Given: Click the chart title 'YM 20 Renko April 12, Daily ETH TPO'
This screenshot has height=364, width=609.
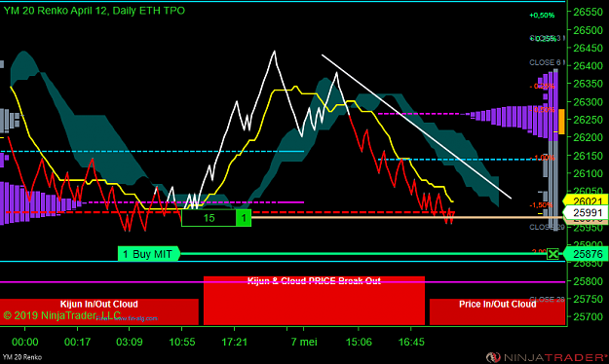Looking at the screenshot, I should [95, 11].
